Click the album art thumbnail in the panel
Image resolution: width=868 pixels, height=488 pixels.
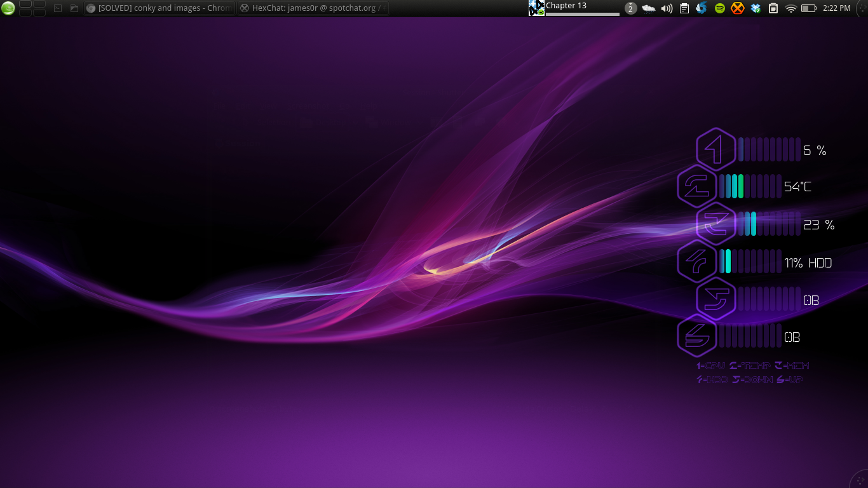[x=537, y=8]
